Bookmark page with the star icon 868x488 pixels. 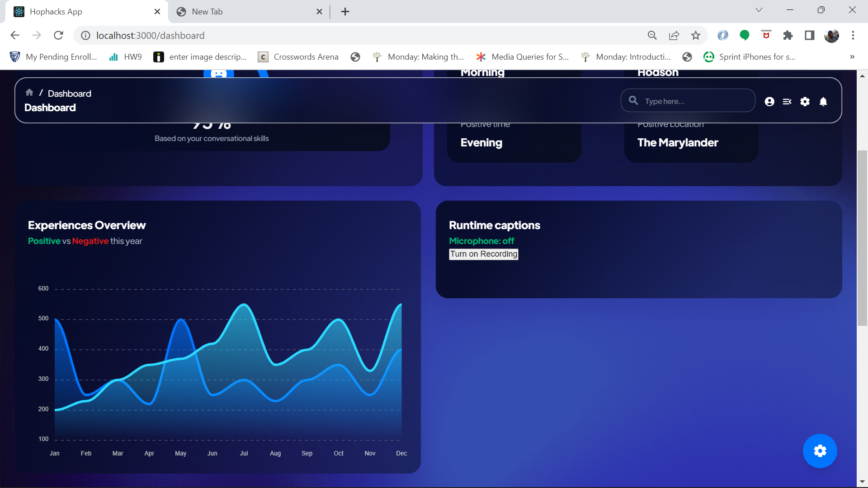click(696, 35)
